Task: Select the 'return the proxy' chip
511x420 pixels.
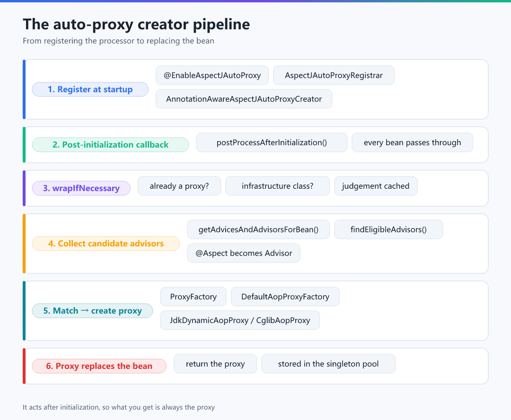Action: tap(215, 364)
